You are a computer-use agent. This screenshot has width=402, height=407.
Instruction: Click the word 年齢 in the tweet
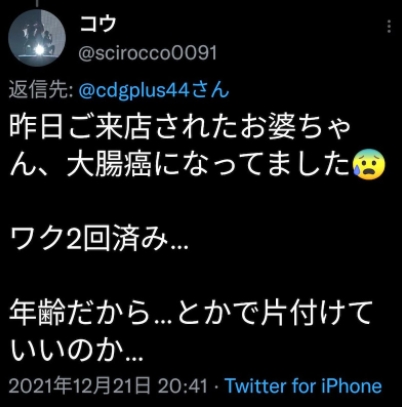coord(37,313)
